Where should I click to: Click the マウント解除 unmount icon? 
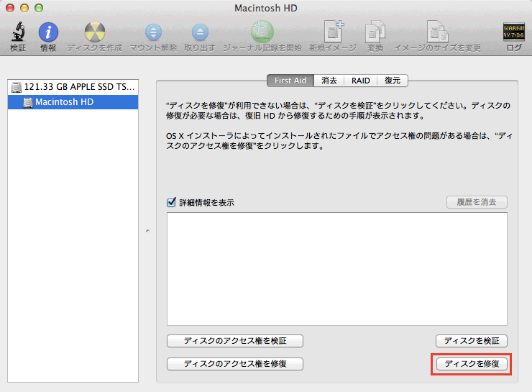pos(153,32)
